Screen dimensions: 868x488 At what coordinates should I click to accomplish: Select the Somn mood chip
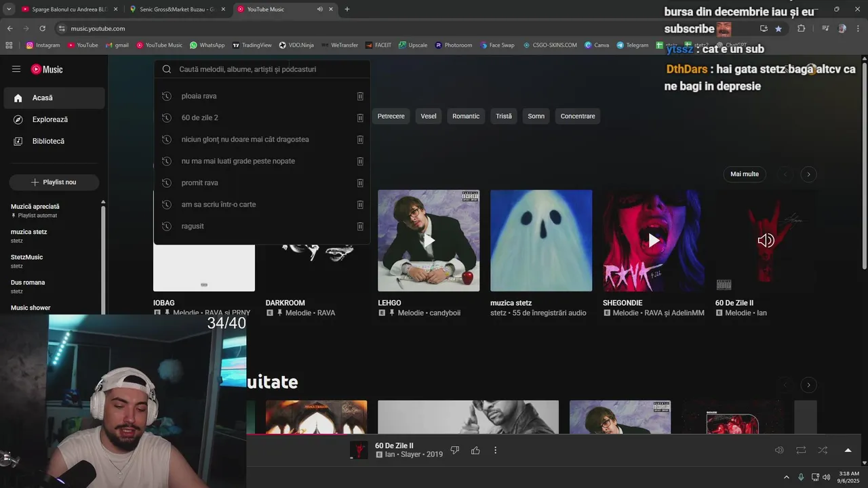(536, 117)
